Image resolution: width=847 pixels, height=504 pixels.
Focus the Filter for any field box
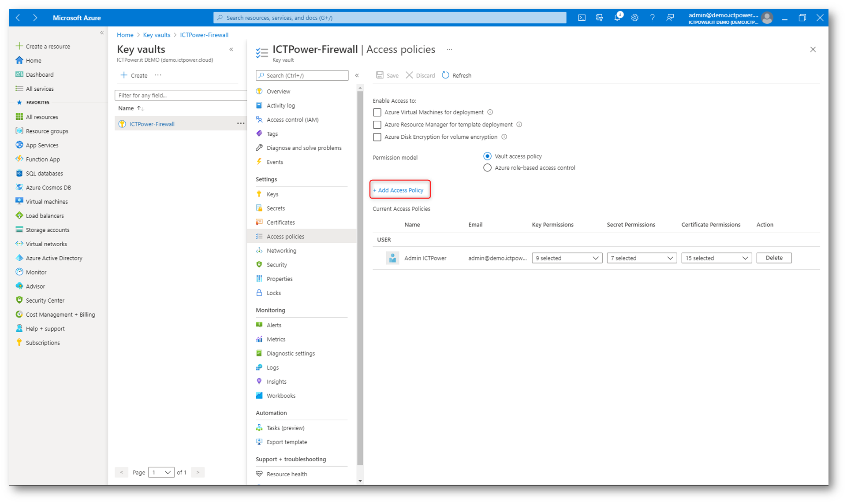pos(180,96)
